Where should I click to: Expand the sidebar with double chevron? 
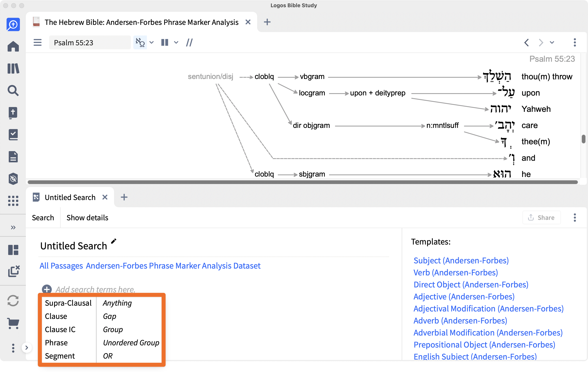pyautogui.click(x=13, y=227)
